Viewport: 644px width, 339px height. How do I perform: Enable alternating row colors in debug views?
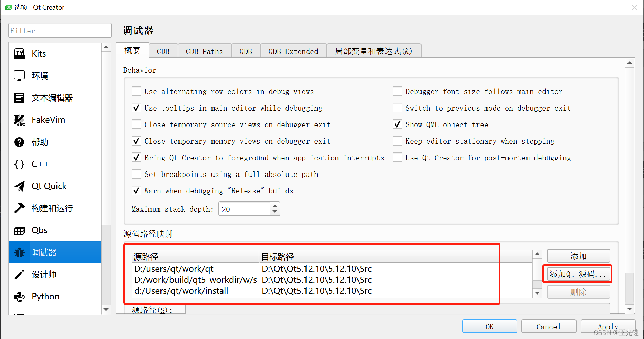click(x=136, y=91)
